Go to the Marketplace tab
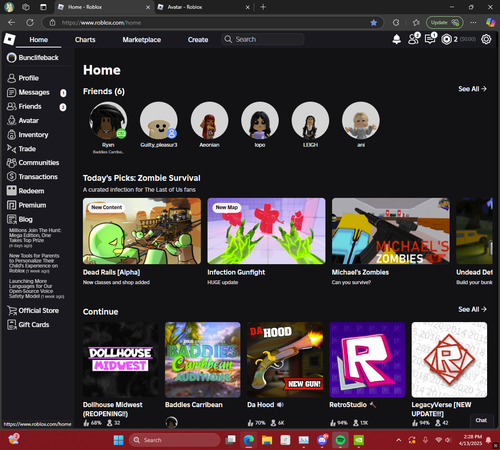Image resolution: width=500 pixels, height=450 pixels. coord(142,40)
